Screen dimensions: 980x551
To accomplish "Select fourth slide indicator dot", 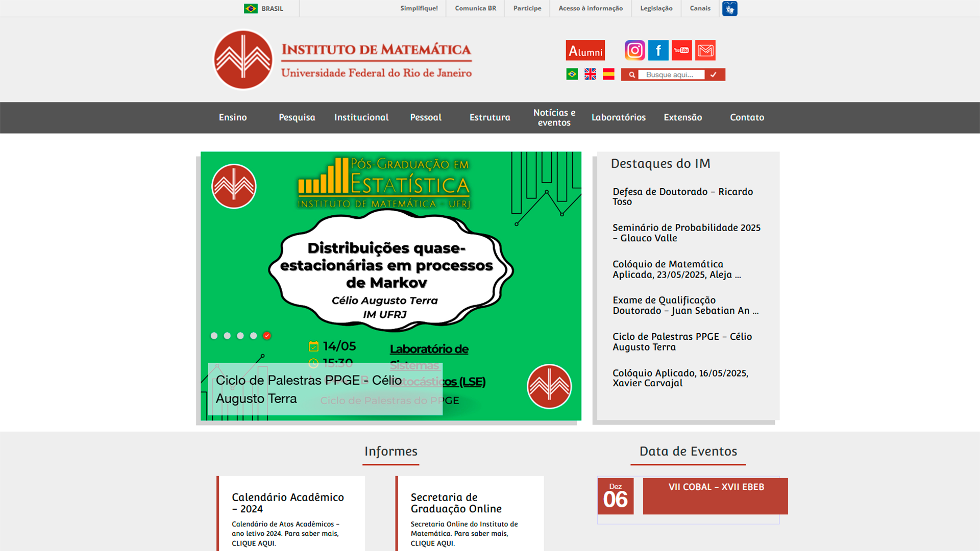I will pyautogui.click(x=254, y=336).
